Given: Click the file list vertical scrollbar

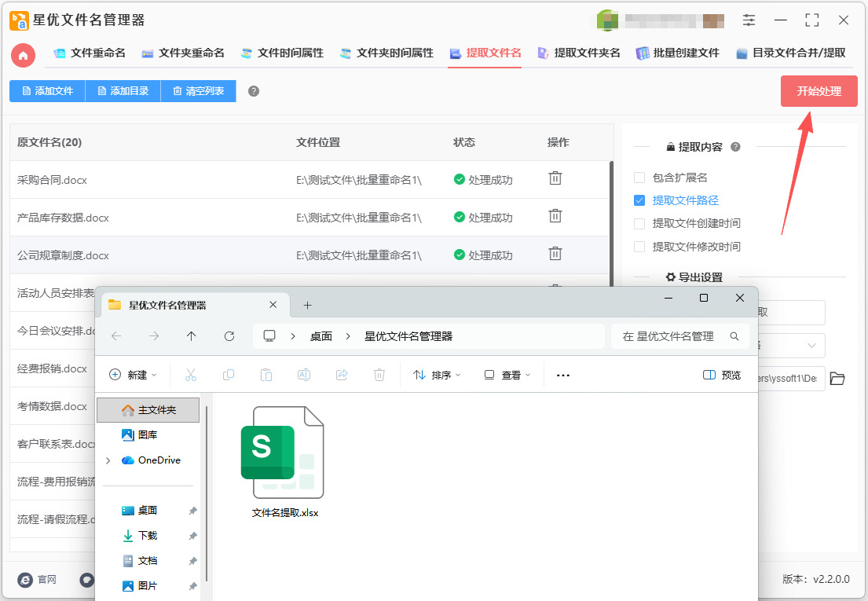Looking at the screenshot, I should click(611, 224).
